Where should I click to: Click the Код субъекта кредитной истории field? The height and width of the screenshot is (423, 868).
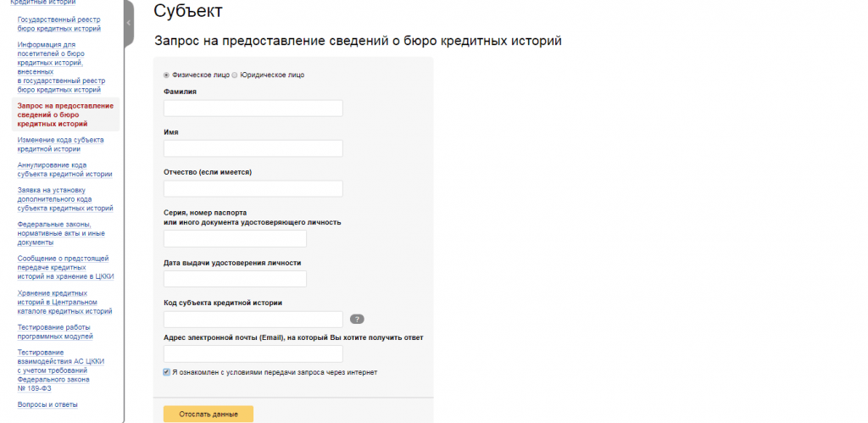(253, 319)
